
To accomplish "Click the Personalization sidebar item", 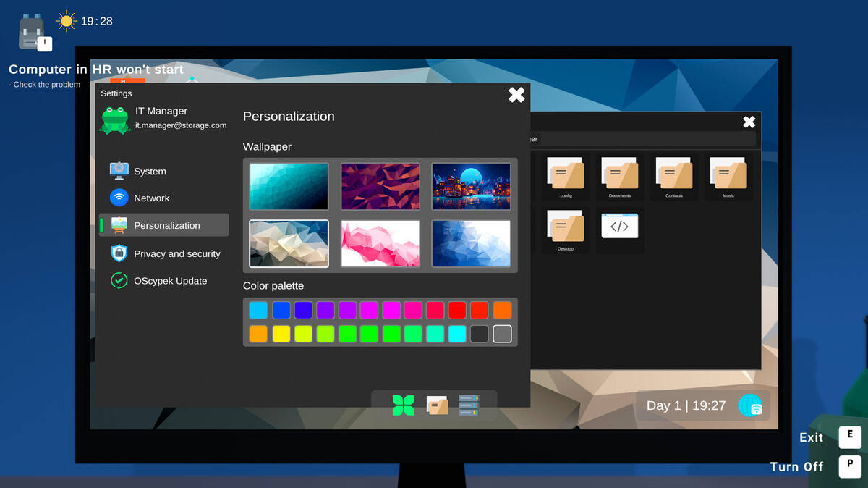I will 166,225.
